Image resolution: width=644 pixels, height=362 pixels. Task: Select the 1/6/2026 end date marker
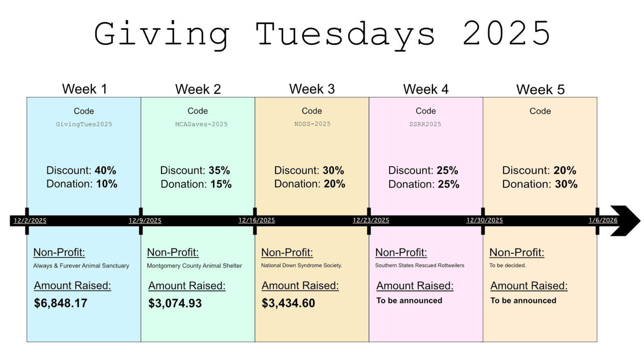coord(603,220)
